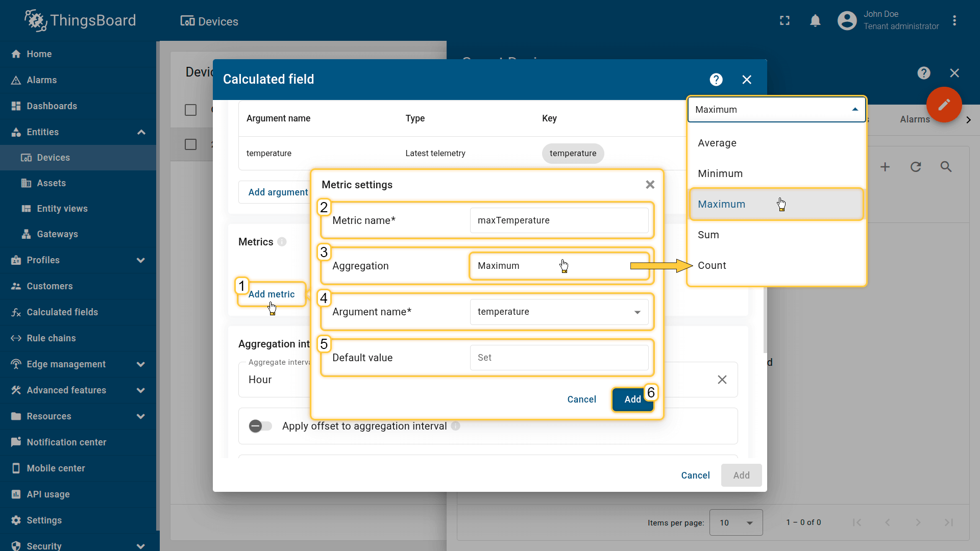Open the Argument name temperature dropdown
The width and height of the screenshot is (980, 551).
click(x=559, y=312)
